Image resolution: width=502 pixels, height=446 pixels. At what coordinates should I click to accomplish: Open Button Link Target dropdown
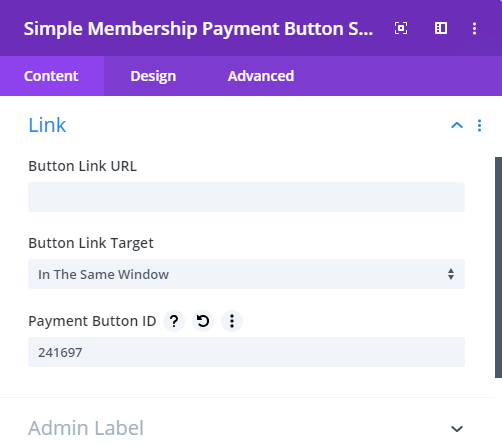click(246, 274)
